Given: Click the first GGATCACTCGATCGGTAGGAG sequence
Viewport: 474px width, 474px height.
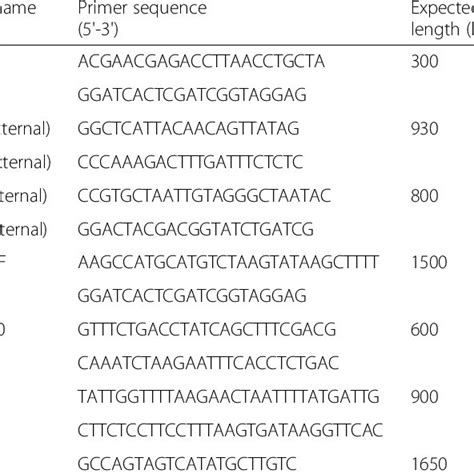Looking at the screenshot, I should 192,95.
